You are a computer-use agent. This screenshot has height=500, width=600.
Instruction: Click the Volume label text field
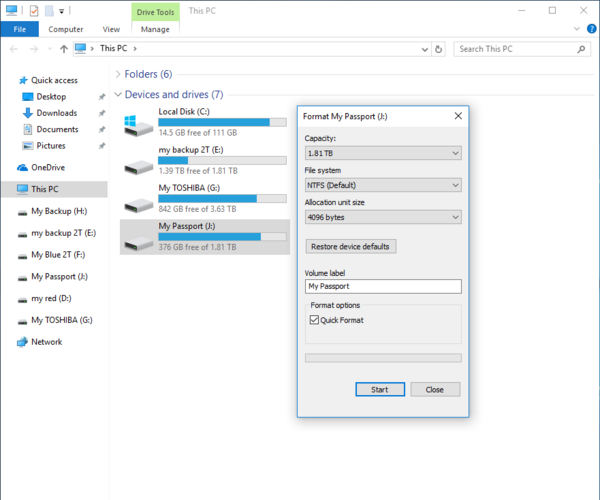click(x=383, y=287)
